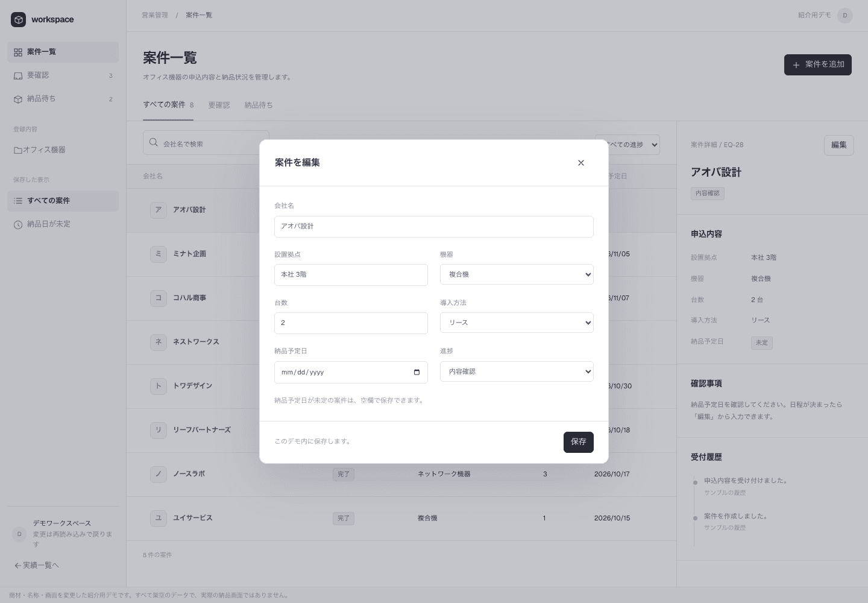This screenshot has height=603, width=868.
Task: Click the plus icon on 案件を追加 button
Action: [x=796, y=65]
